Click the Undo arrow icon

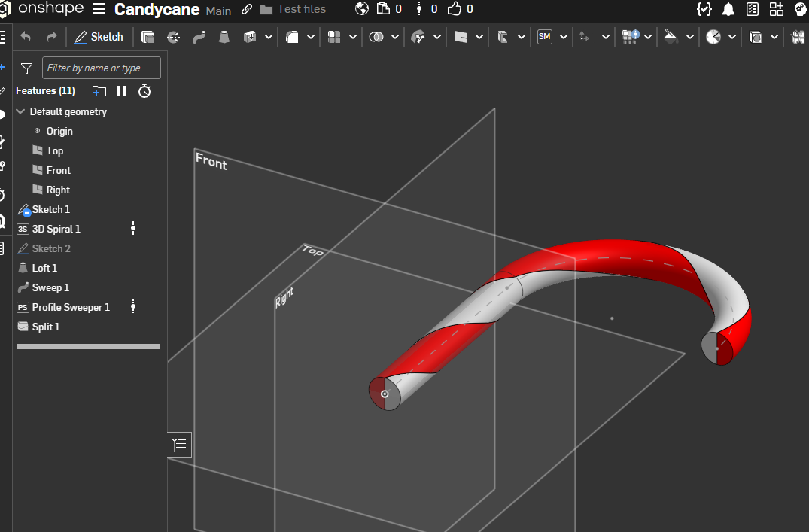tap(26, 37)
